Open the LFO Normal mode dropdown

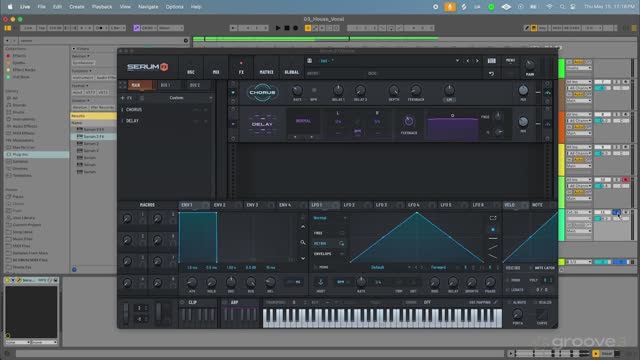[x=330, y=218]
